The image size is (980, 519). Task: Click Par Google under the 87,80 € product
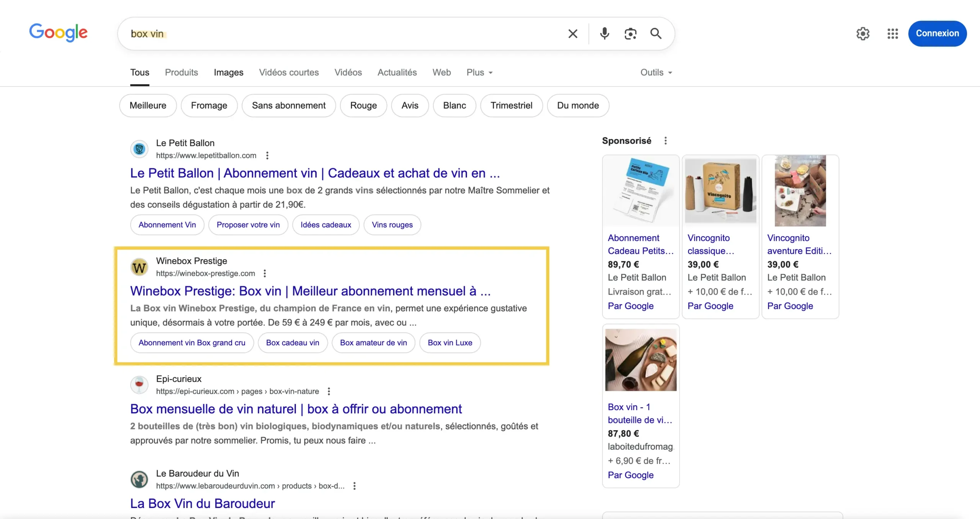630,475
